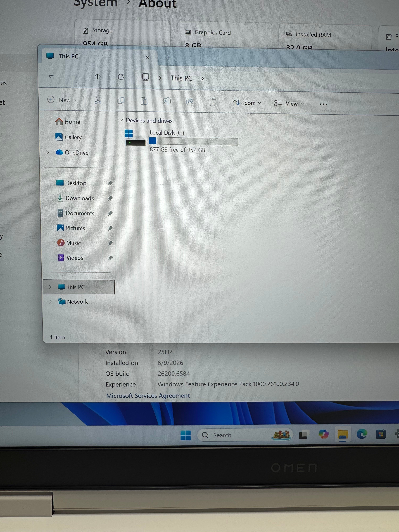Viewport: 399px width, 532px height.
Task: Expand OneDrive in the sidebar
Action: click(48, 152)
